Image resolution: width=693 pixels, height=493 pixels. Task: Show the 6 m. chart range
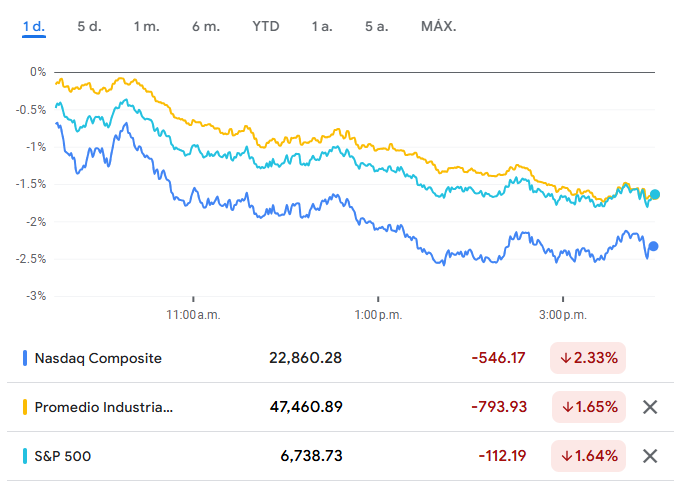coord(205,26)
